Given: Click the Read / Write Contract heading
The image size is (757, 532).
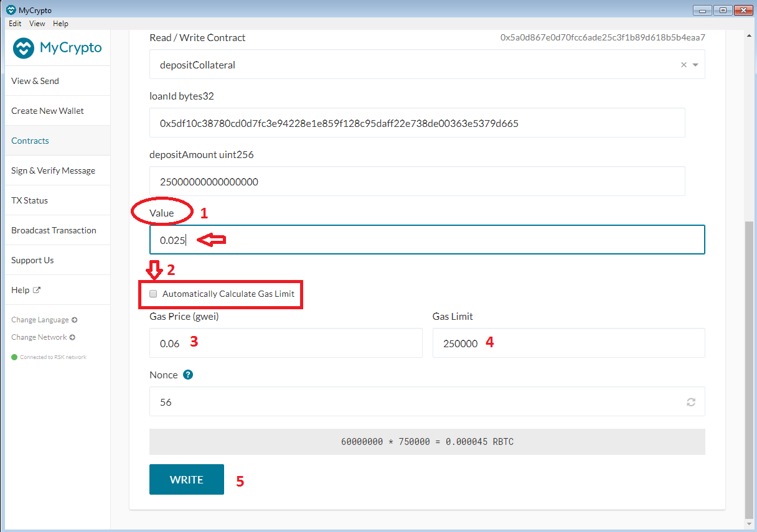Looking at the screenshot, I should (197, 37).
